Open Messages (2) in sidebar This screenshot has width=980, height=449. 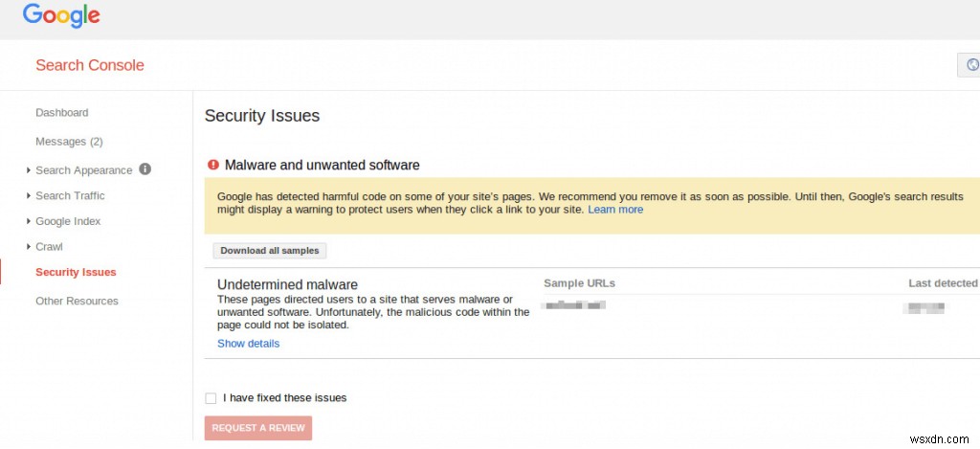pyautogui.click(x=69, y=142)
